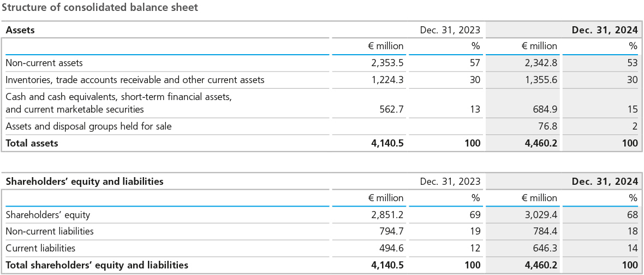Select the 2,353.5 non-current assets value
This screenshot has width=644, height=275.
point(387,63)
